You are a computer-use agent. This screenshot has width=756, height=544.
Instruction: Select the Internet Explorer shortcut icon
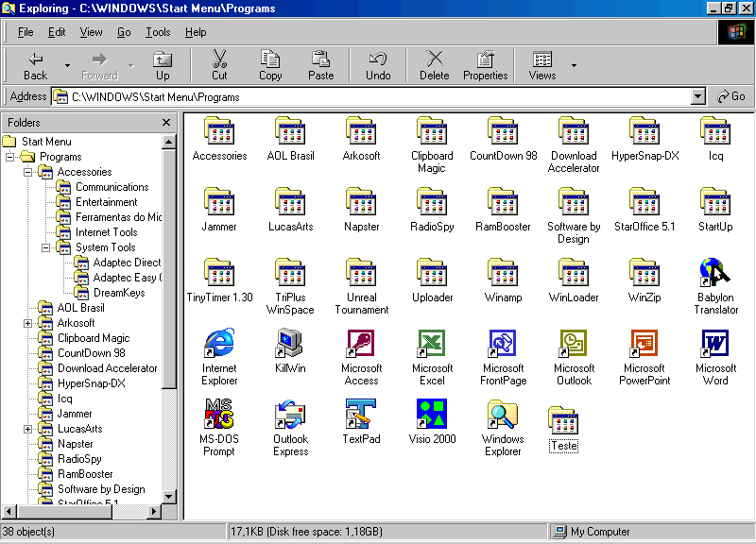[219, 344]
